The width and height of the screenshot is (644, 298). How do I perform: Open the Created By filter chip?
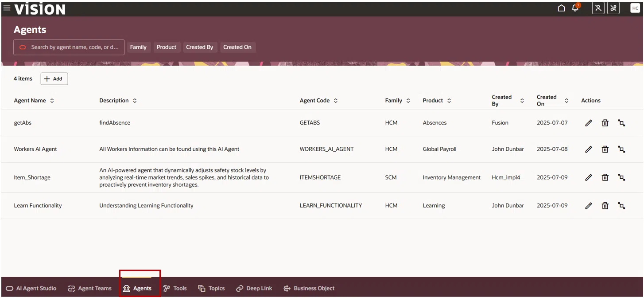pyautogui.click(x=199, y=47)
